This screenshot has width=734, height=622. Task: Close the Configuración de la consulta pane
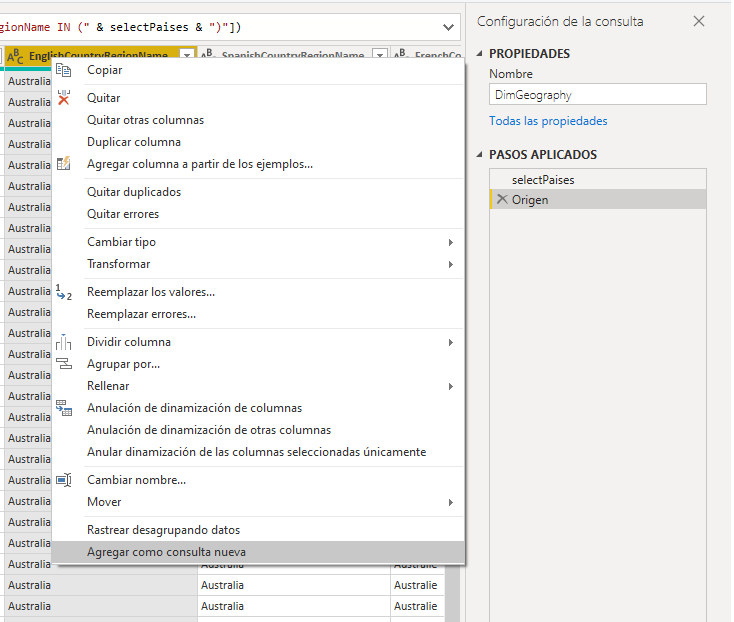[699, 21]
